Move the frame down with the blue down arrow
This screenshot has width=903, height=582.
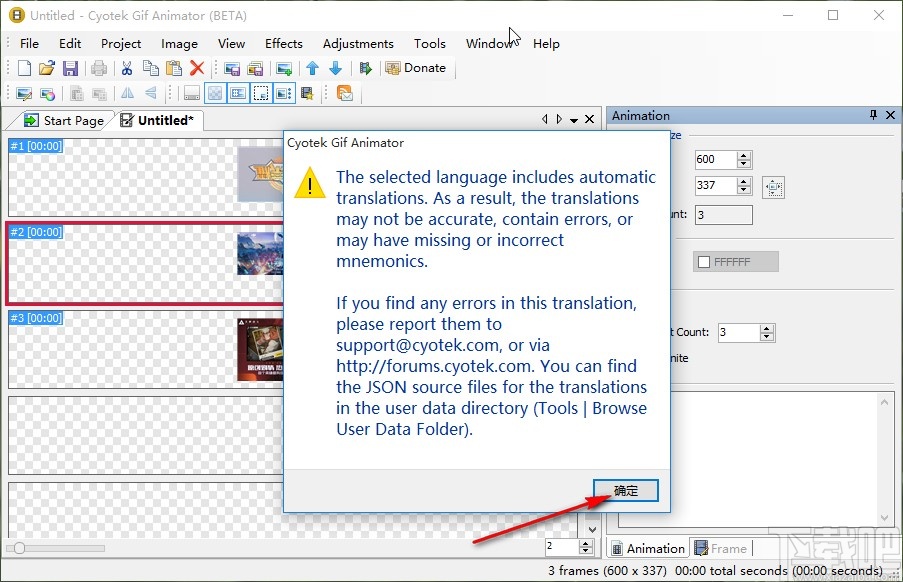(x=336, y=69)
